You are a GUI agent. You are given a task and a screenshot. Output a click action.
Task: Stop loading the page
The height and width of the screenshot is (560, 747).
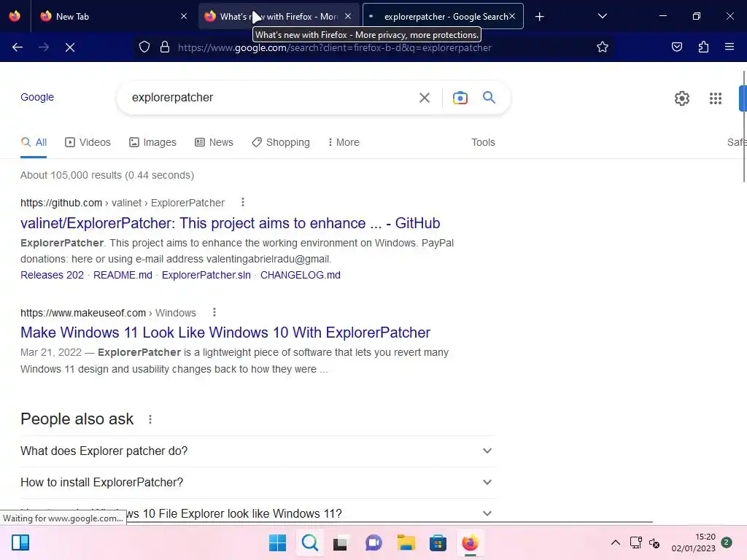click(70, 47)
